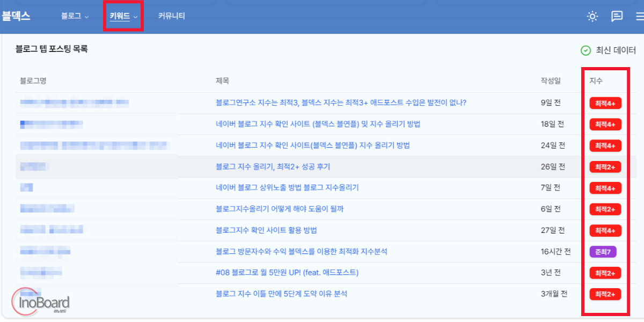Open post '네이버 블로그 상위노출 방법 블로그 지수올리기'
The width and height of the screenshot is (644, 322).
[x=287, y=188]
